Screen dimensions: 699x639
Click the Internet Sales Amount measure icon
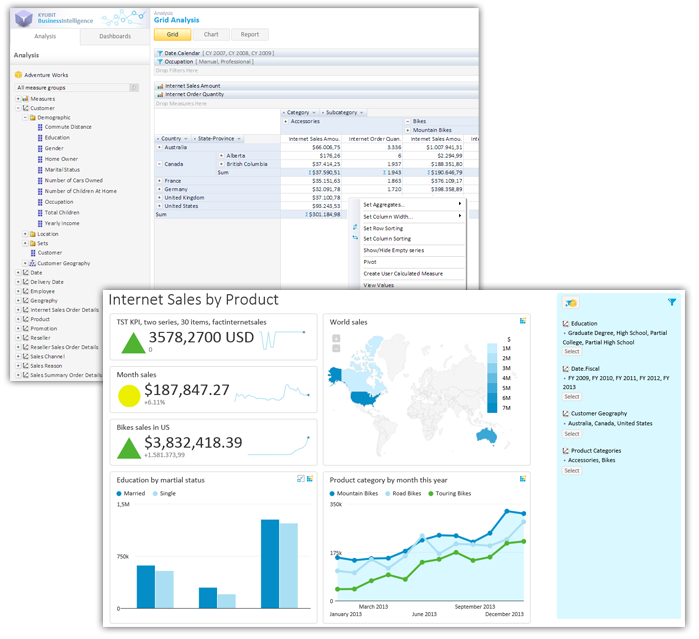[x=159, y=86]
